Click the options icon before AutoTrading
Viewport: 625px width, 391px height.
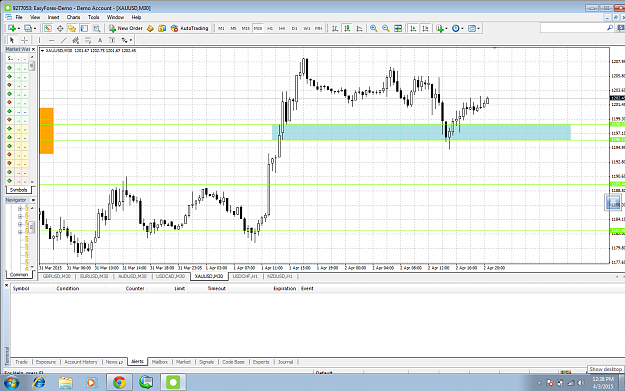[x=162, y=28]
